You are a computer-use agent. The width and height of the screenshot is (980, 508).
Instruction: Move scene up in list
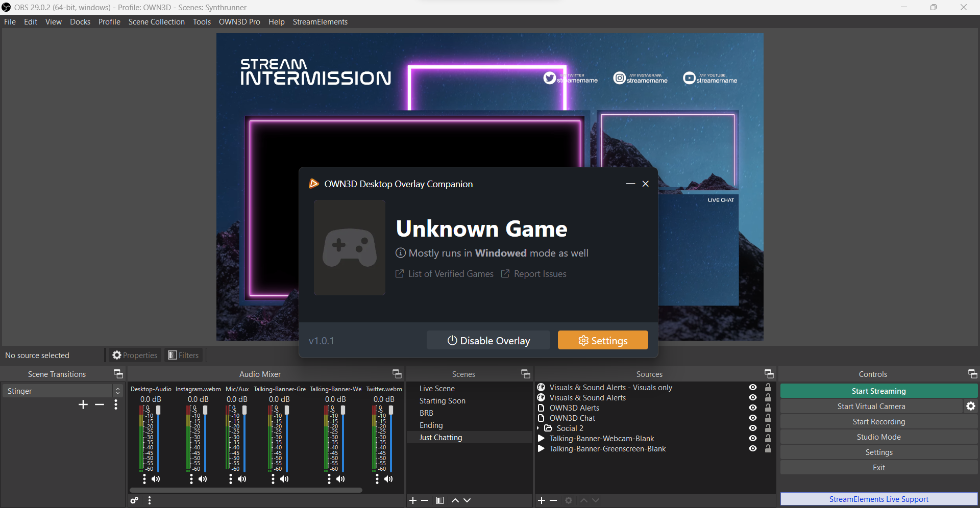coord(455,500)
